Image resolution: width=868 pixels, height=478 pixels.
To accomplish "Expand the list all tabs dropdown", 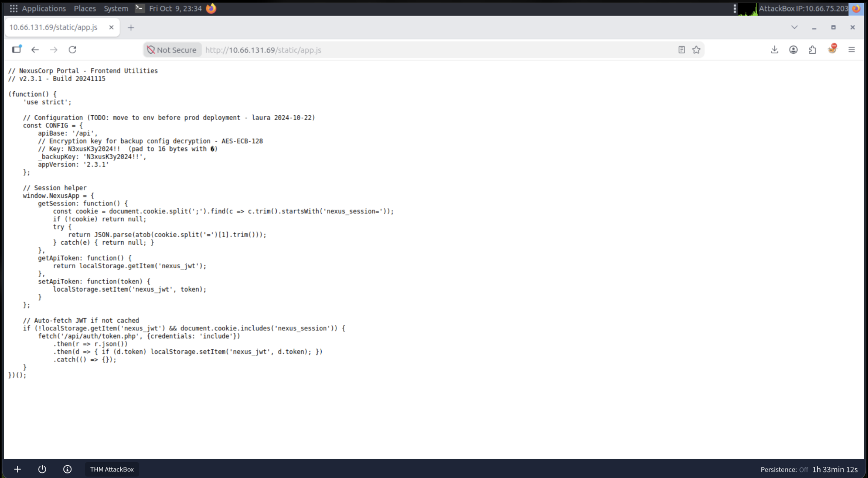I will (794, 27).
